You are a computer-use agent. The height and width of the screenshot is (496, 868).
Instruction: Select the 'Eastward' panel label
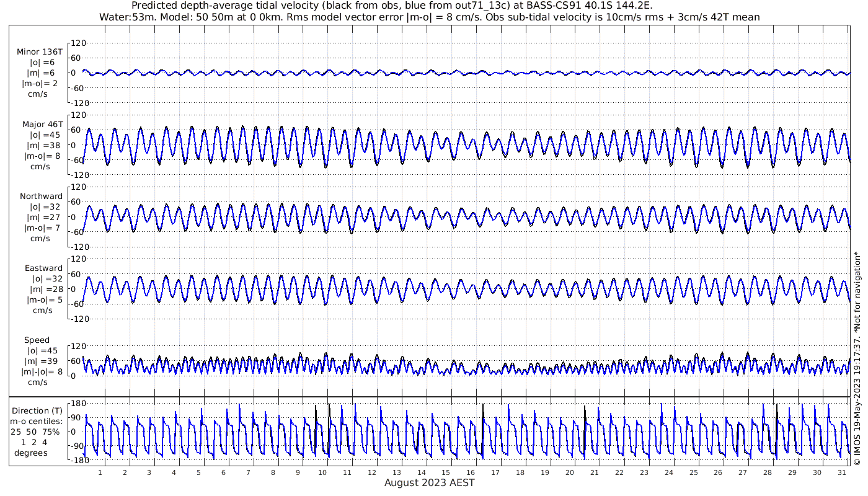pyautogui.click(x=43, y=268)
